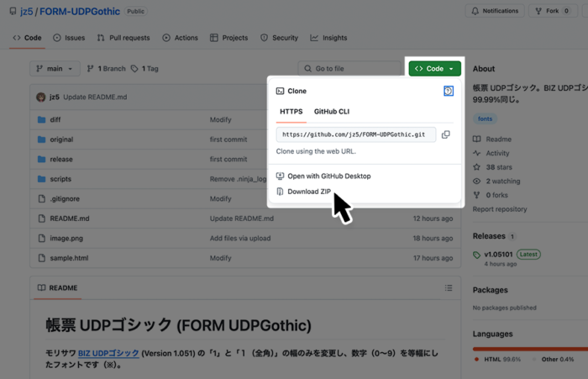Click the Fork button
Image resolution: width=588 pixels, height=379 pixels.
click(553, 11)
